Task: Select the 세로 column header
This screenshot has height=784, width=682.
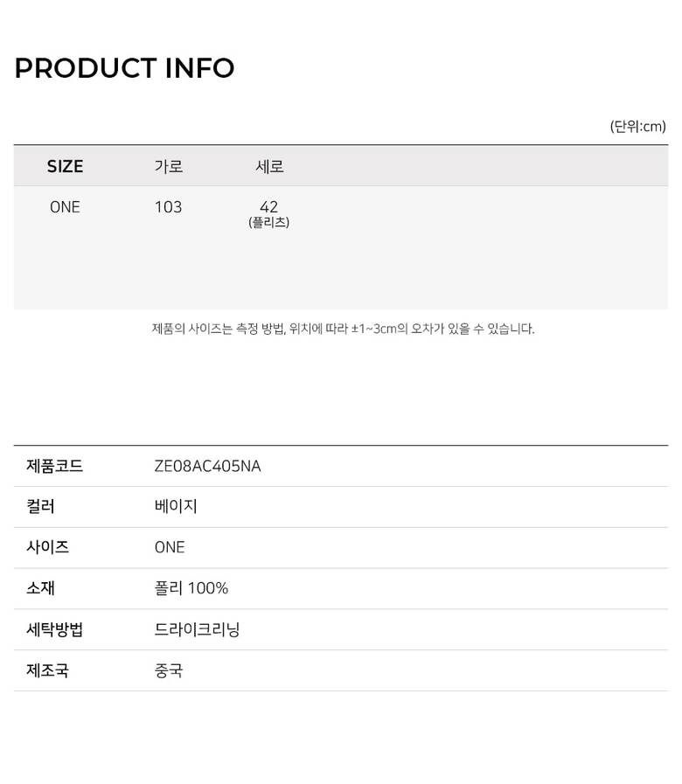Action: pyautogui.click(x=269, y=166)
